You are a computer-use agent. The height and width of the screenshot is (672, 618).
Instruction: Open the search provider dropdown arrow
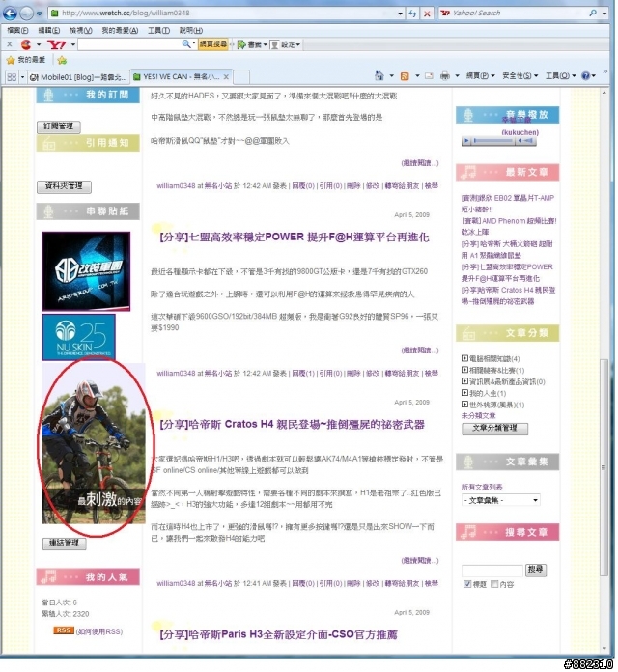[605, 14]
